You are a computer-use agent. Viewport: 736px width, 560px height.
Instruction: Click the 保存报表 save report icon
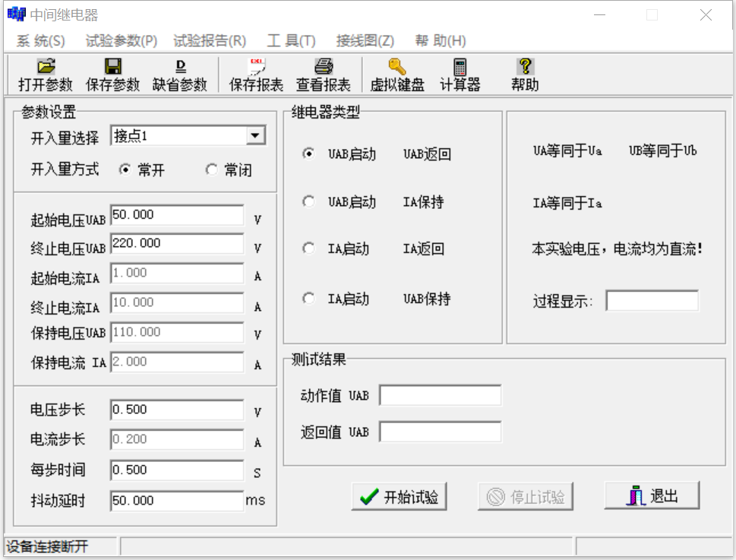[257, 67]
